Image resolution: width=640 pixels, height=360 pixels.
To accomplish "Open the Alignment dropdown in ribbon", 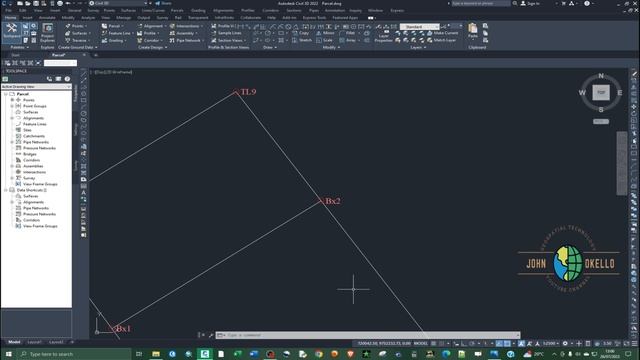I will (x=151, y=26).
